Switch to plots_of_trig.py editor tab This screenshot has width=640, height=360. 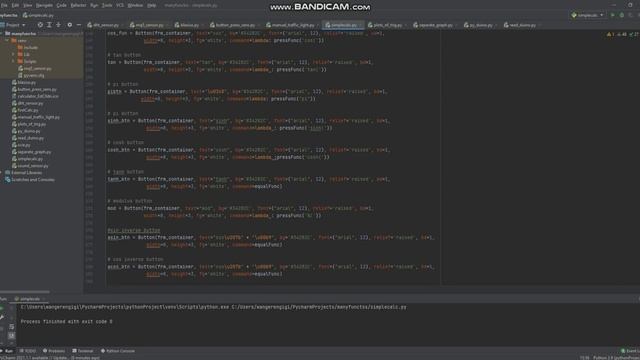coord(385,25)
